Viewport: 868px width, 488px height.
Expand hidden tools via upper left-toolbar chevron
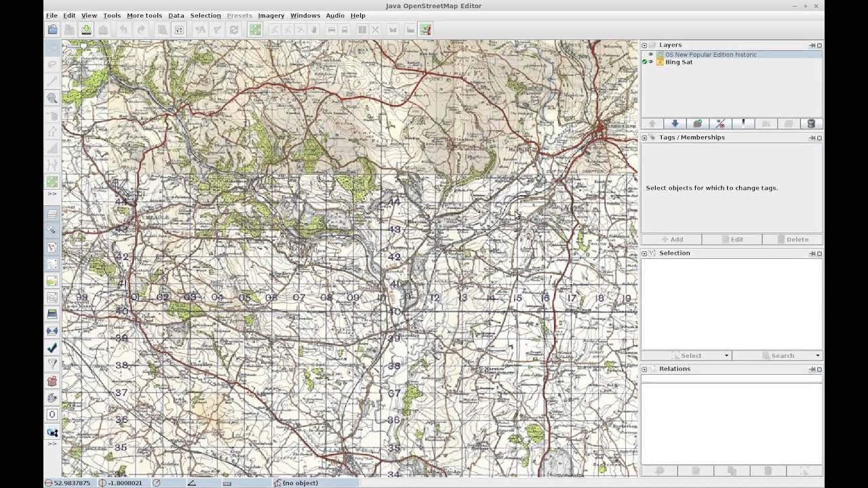pyautogui.click(x=52, y=194)
